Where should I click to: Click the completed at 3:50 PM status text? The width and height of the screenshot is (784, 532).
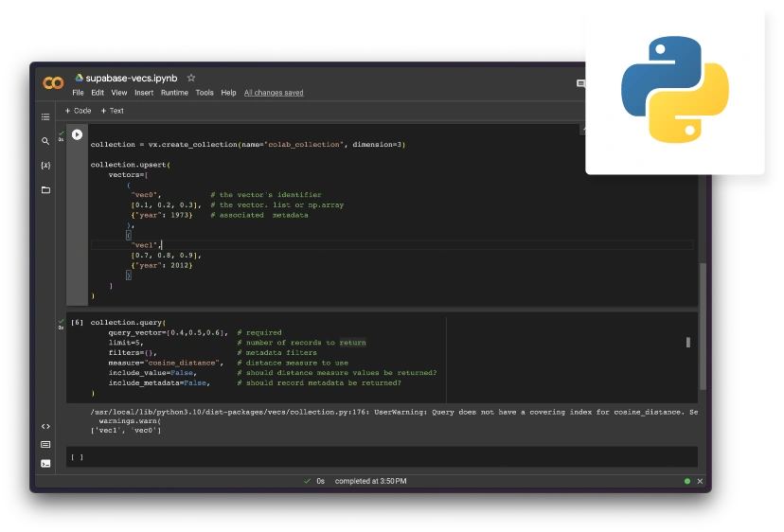(370, 481)
